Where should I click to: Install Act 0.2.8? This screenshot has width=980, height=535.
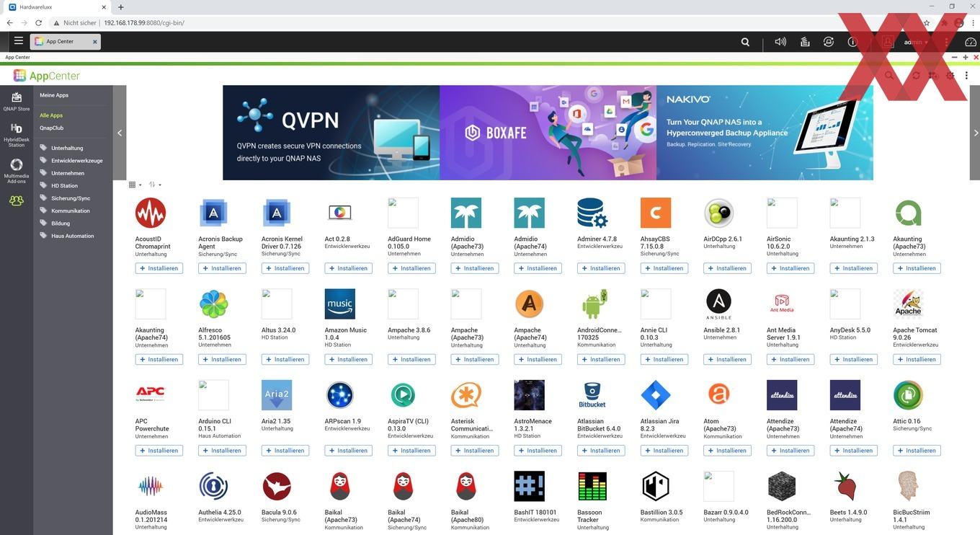click(x=348, y=268)
